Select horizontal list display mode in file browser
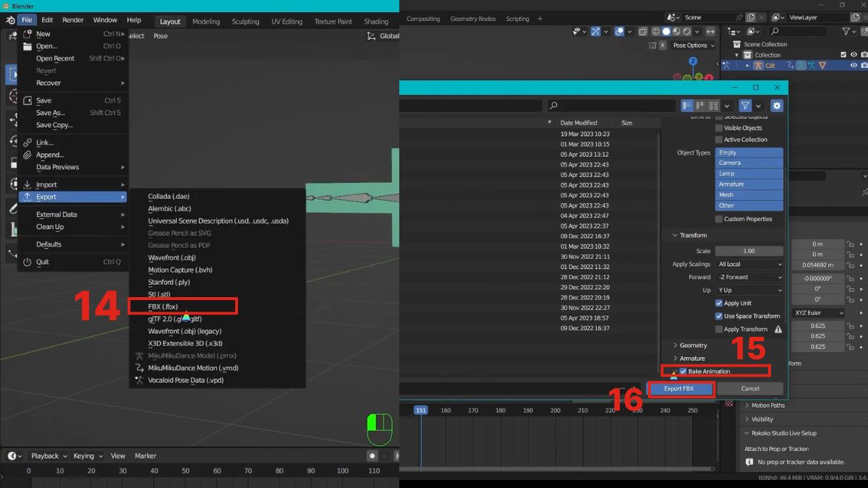 click(700, 106)
